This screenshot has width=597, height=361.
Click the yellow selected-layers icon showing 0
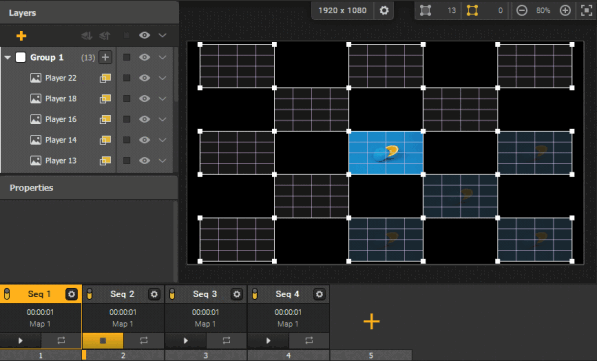point(472,10)
